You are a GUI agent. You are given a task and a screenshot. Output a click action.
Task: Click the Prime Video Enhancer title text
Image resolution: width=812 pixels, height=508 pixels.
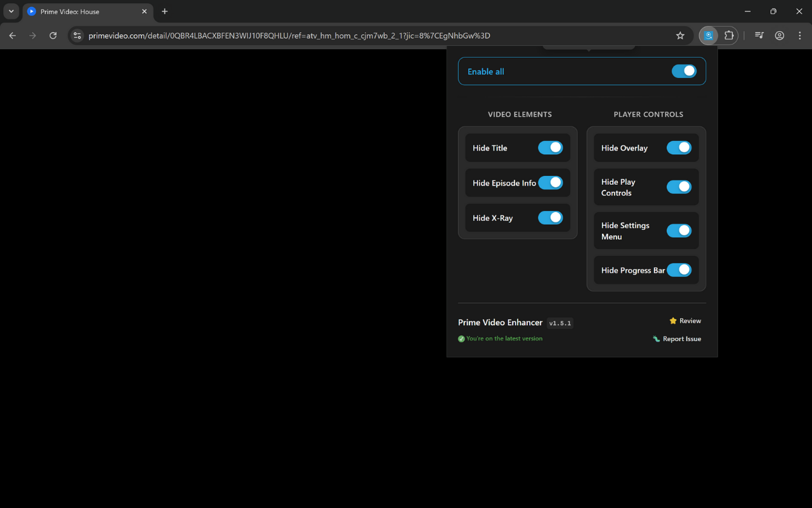click(501, 323)
